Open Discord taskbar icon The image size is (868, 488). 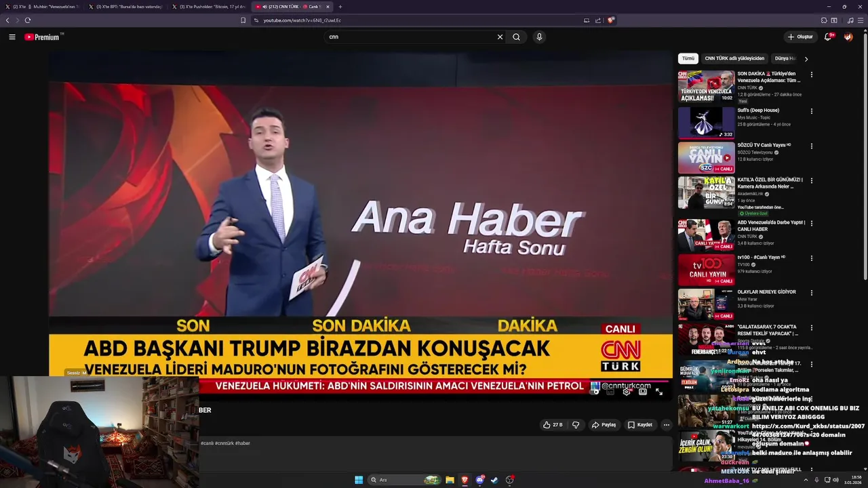point(479,480)
